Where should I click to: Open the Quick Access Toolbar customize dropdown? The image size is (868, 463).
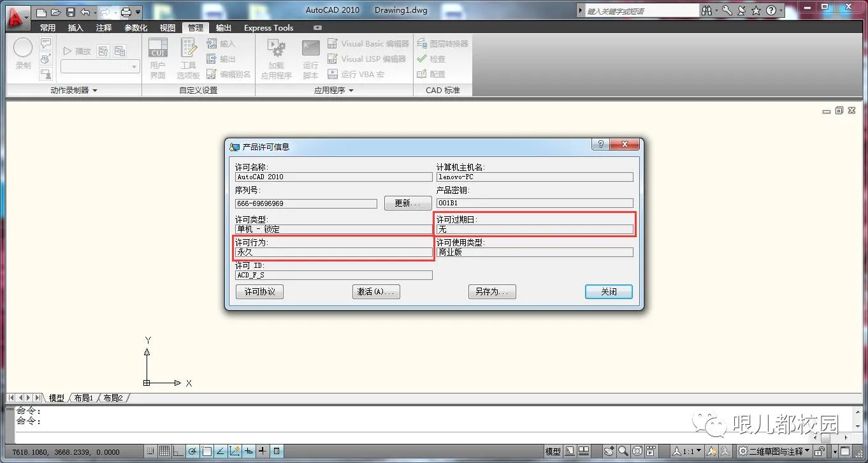(139, 12)
